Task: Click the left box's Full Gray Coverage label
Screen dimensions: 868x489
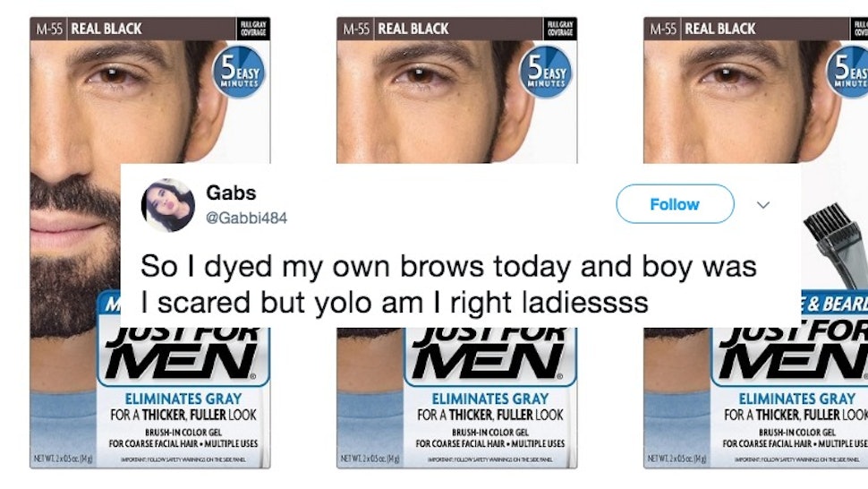Action: point(253,29)
